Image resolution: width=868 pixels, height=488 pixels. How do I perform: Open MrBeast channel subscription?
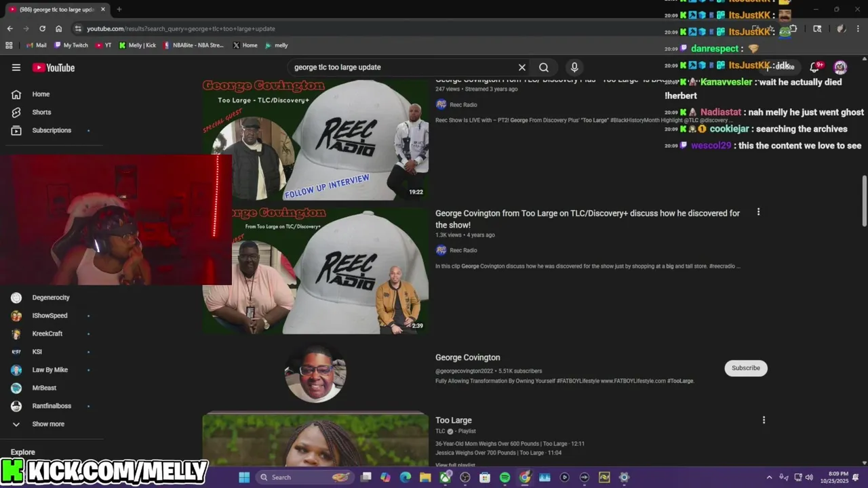(x=44, y=388)
